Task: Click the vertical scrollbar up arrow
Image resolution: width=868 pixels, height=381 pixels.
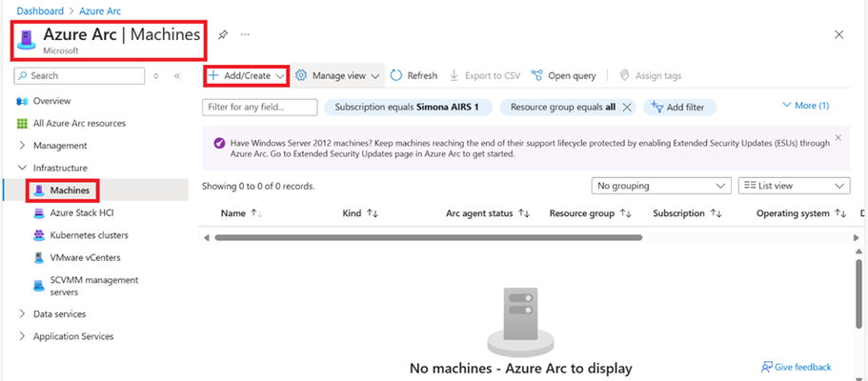Action: tap(858, 251)
